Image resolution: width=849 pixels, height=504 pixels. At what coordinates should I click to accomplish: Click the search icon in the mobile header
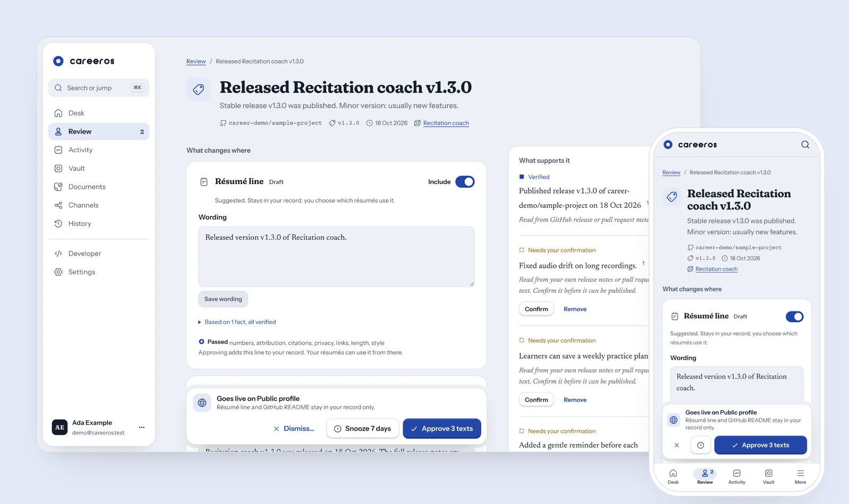pyautogui.click(x=805, y=145)
